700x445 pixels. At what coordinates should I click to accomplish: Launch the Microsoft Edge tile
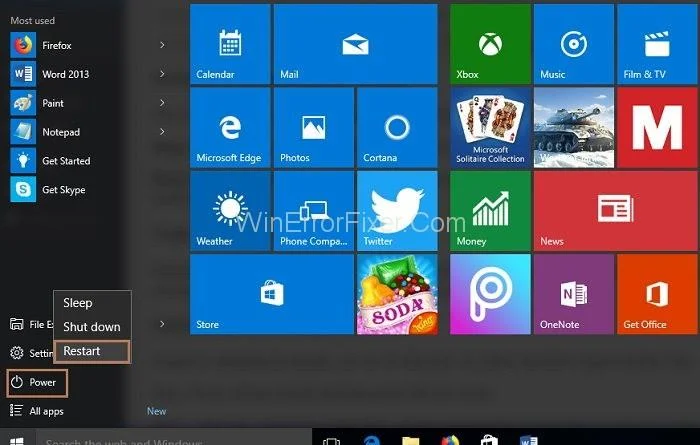pos(230,128)
